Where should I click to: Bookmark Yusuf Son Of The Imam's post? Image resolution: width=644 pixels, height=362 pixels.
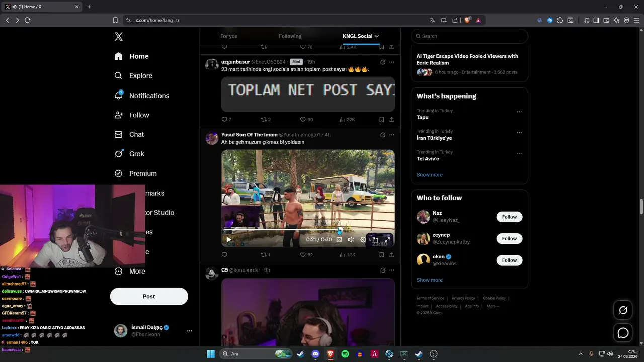(382, 255)
